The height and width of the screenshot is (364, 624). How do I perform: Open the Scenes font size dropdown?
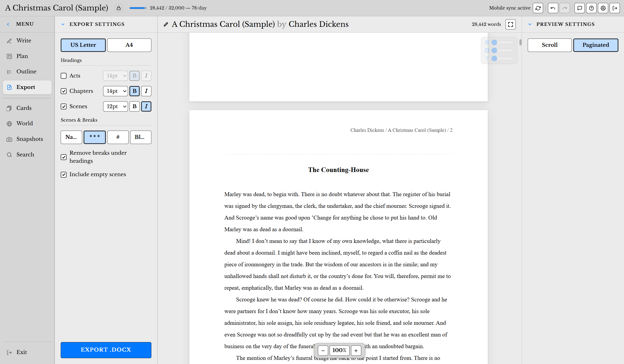(115, 106)
